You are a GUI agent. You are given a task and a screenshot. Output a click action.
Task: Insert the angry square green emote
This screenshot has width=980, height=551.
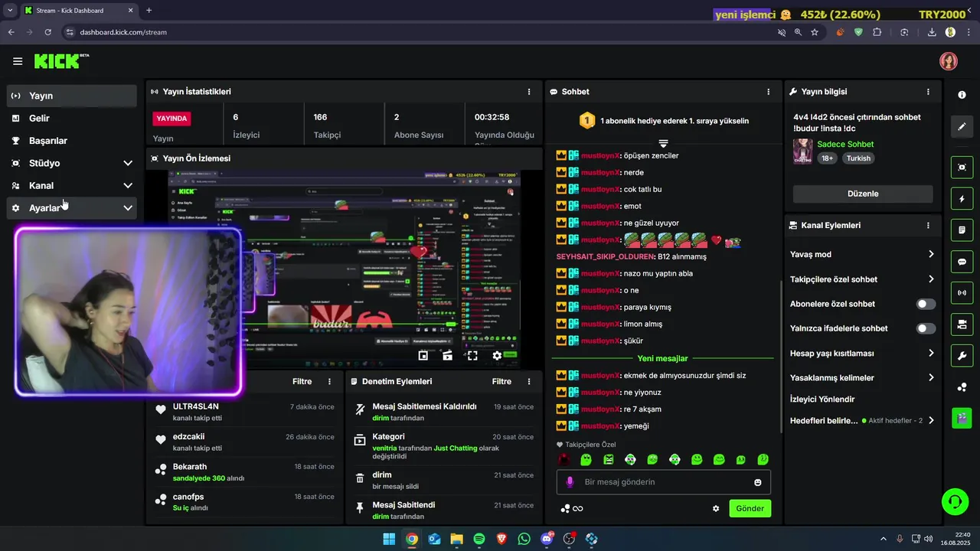click(x=608, y=460)
